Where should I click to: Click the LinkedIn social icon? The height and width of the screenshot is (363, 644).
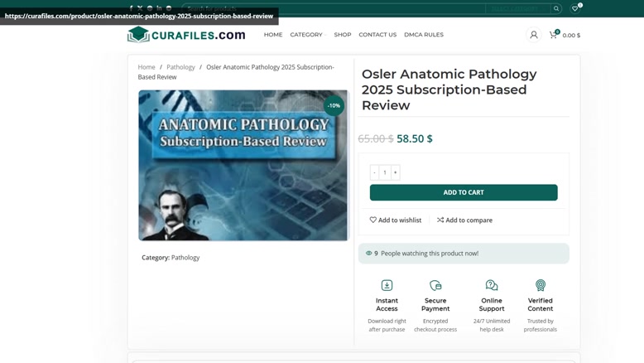tap(159, 7)
